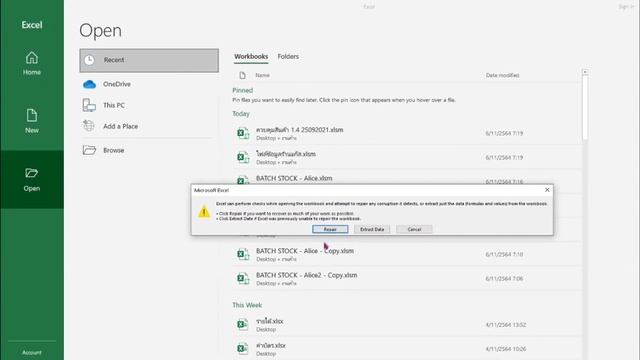This screenshot has height=360, width=640.
Task: Close the Microsoft Excel dialog with the X
Action: (547, 190)
